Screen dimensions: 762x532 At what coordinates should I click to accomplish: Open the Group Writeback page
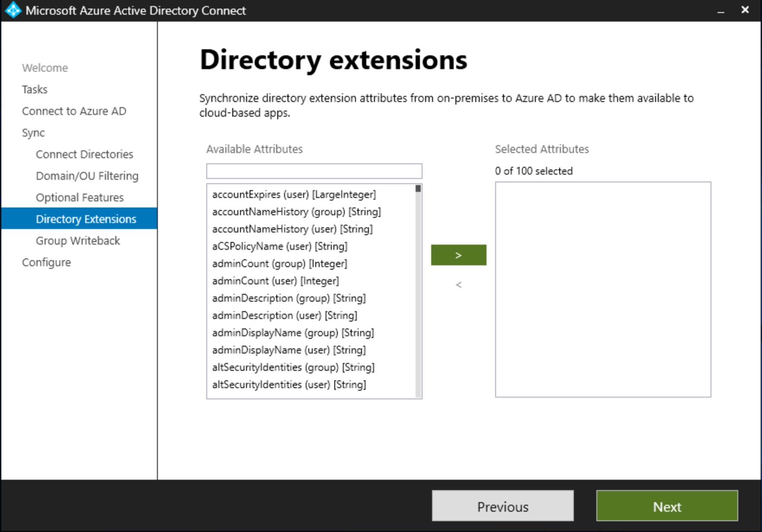pos(78,241)
